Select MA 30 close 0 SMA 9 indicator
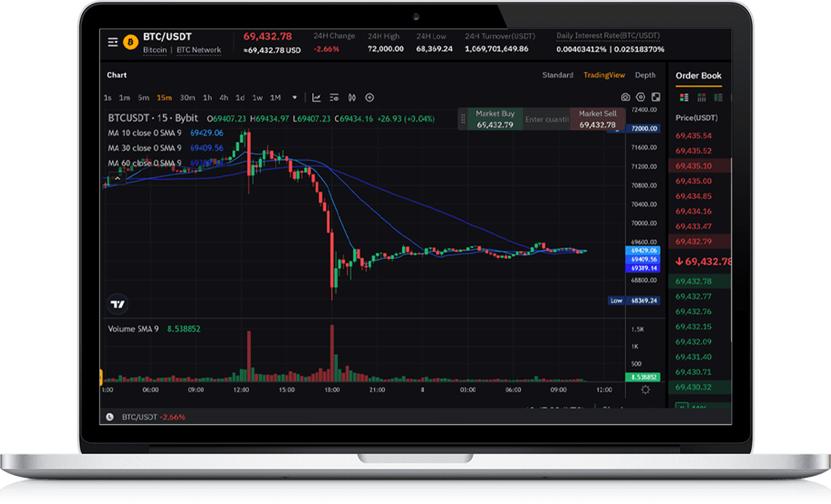831x504 pixels. pyautogui.click(x=144, y=148)
